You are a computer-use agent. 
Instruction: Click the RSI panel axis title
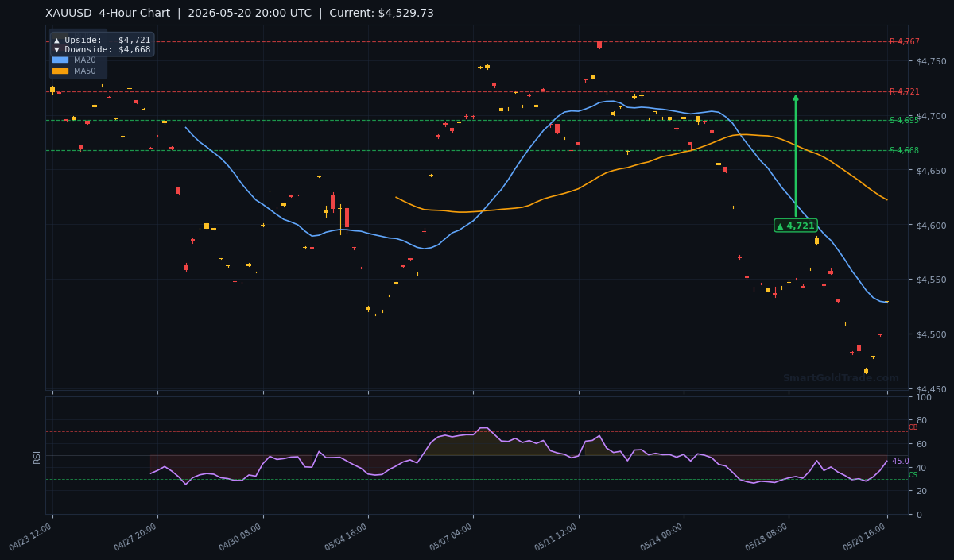37,456
